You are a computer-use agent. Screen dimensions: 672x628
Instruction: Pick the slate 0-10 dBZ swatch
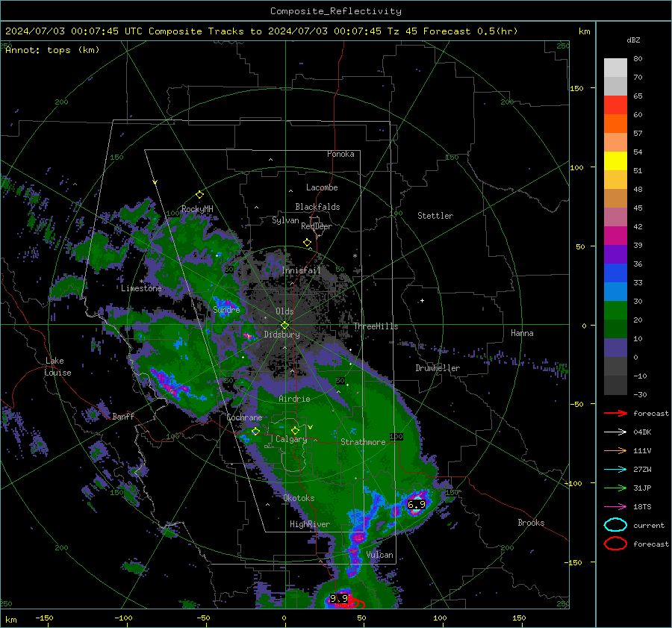pyautogui.click(x=615, y=348)
